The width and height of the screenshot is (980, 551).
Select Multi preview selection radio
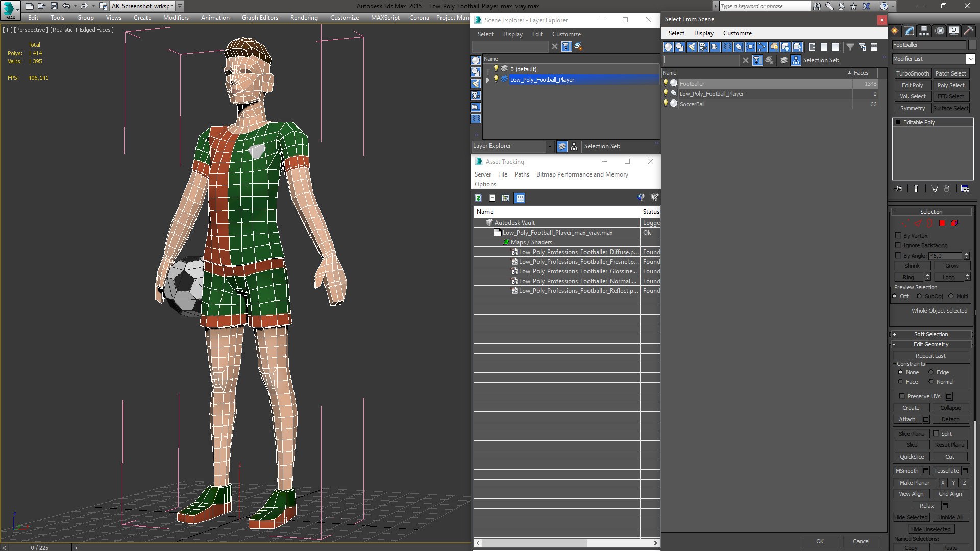tap(951, 296)
